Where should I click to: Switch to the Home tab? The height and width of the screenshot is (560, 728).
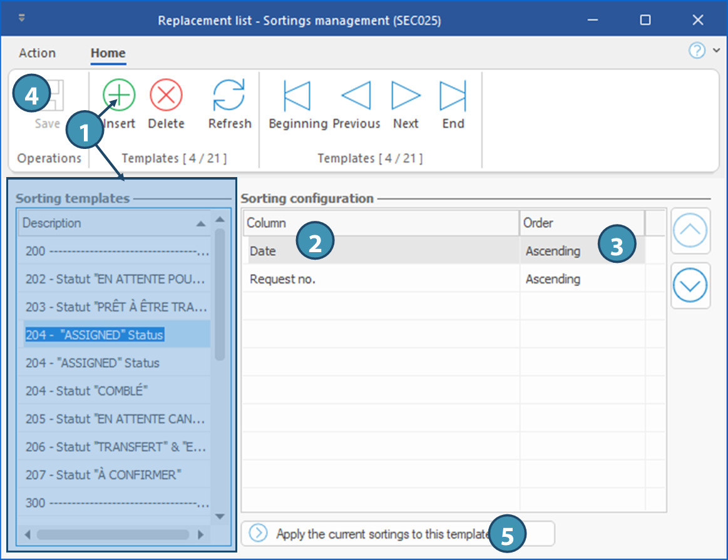click(x=108, y=53)
